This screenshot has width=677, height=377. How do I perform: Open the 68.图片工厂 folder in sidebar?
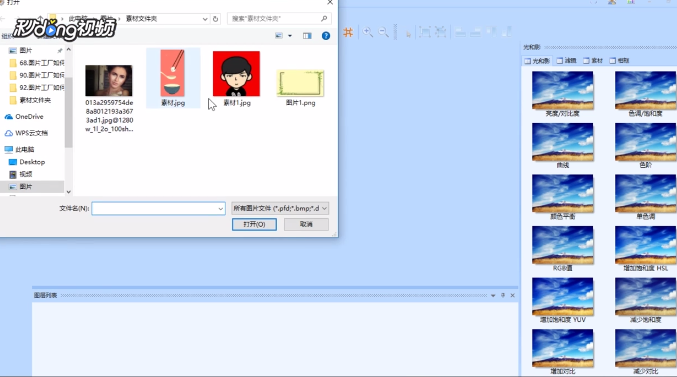[x=37, y=63]
